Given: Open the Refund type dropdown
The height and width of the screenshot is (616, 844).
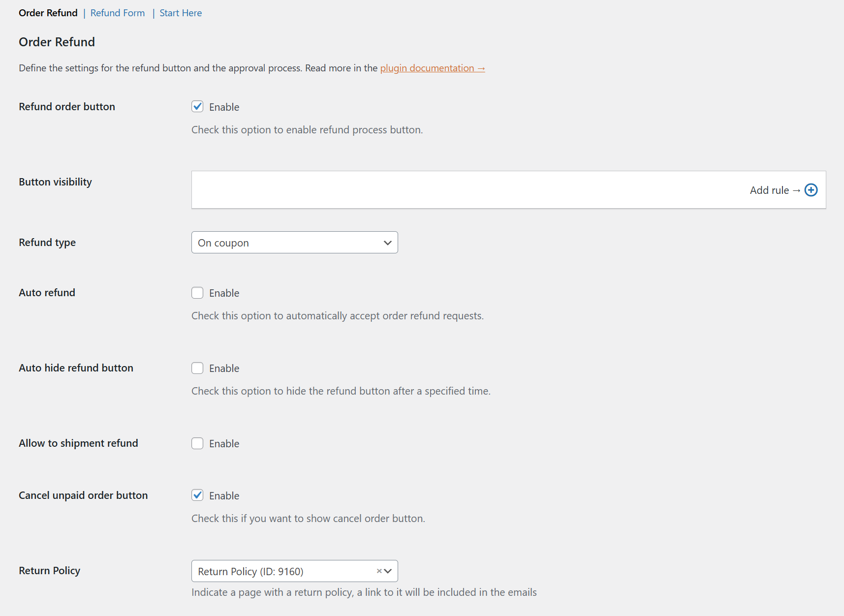Looking at the screenshot, I should coord(294,243).
